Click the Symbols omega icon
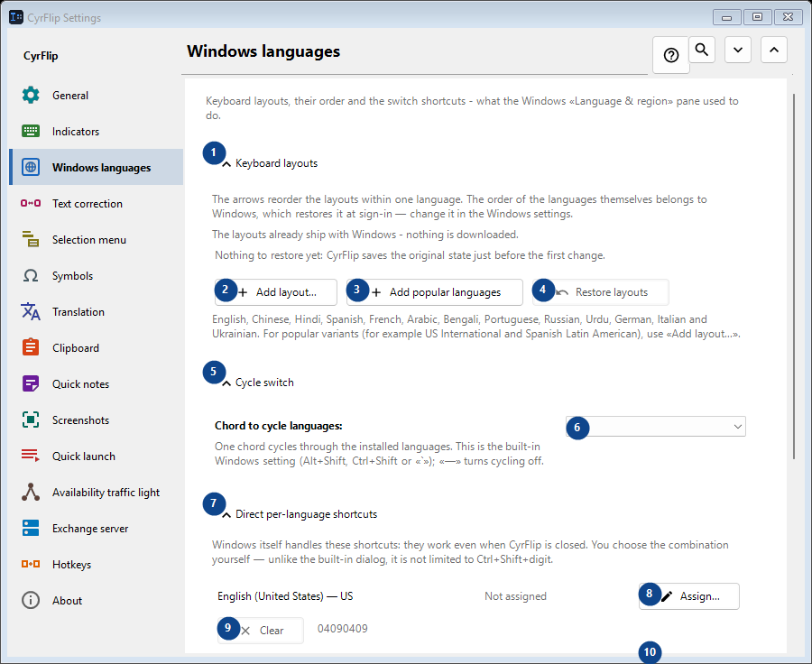Viewport: 812px width, 664px height. 31,275
